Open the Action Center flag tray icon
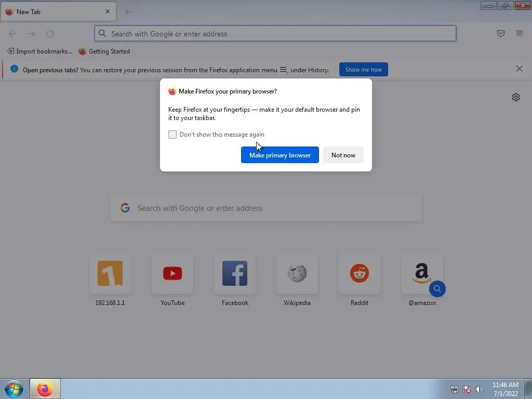 point(467,389)
